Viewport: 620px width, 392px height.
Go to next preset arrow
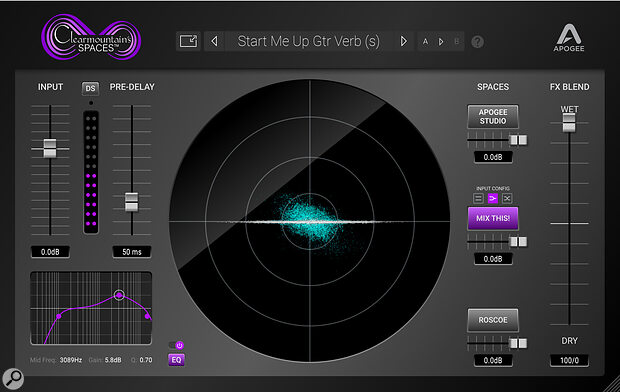pyautogui.click(x=403, y=41)
